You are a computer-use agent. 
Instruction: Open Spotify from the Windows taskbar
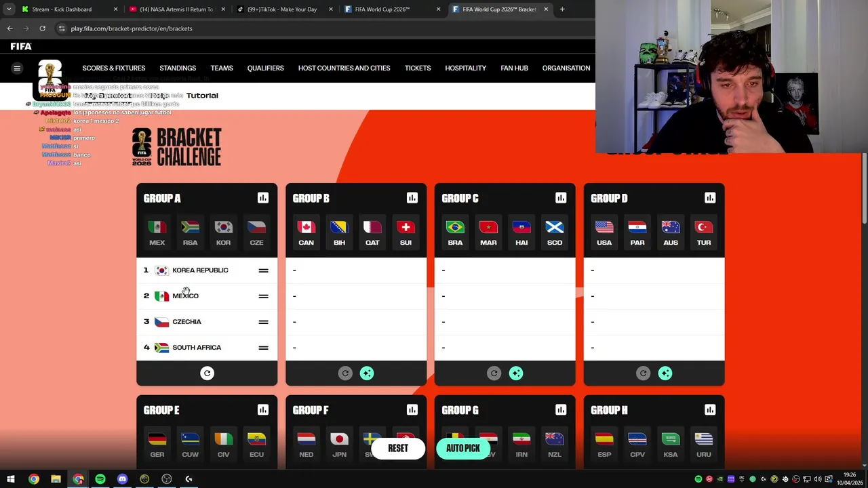[100, 479]
